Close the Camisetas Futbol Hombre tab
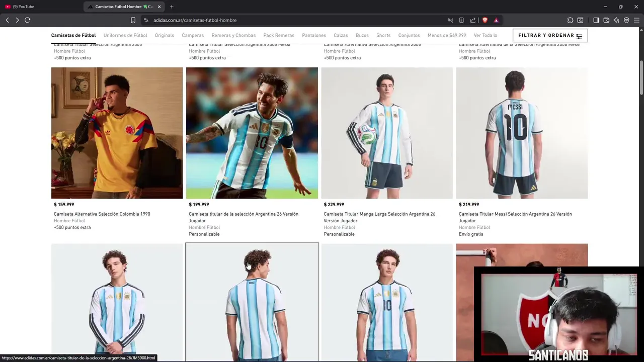644x362 pixels. [159, 7]
